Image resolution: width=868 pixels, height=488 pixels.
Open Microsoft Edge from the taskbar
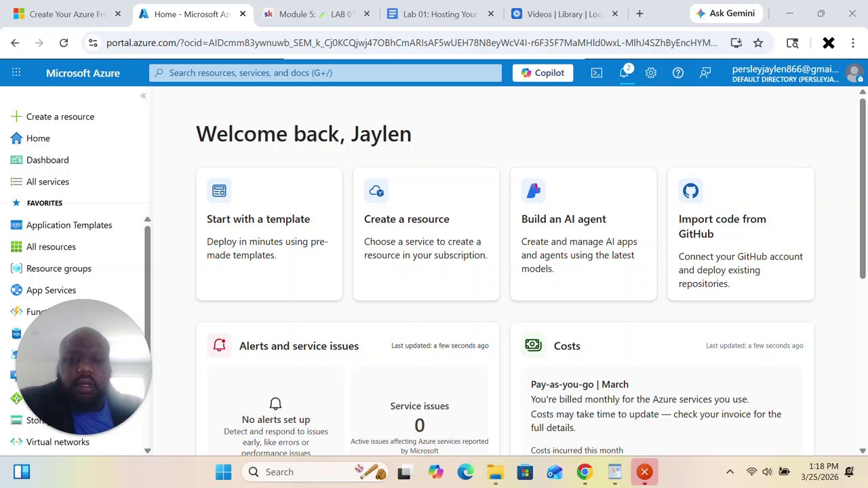pyautogui.click(x=465, y=472)
